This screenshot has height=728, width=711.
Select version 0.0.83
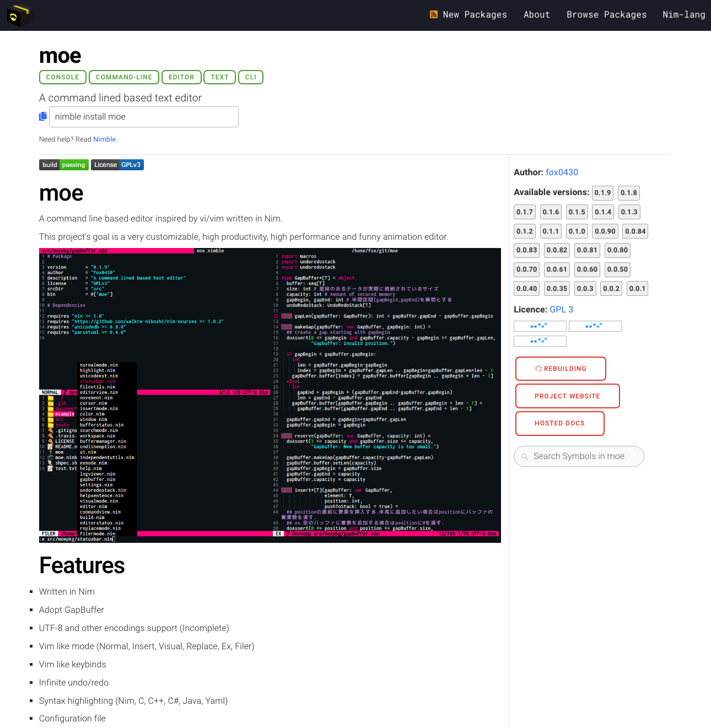[527, 250]
